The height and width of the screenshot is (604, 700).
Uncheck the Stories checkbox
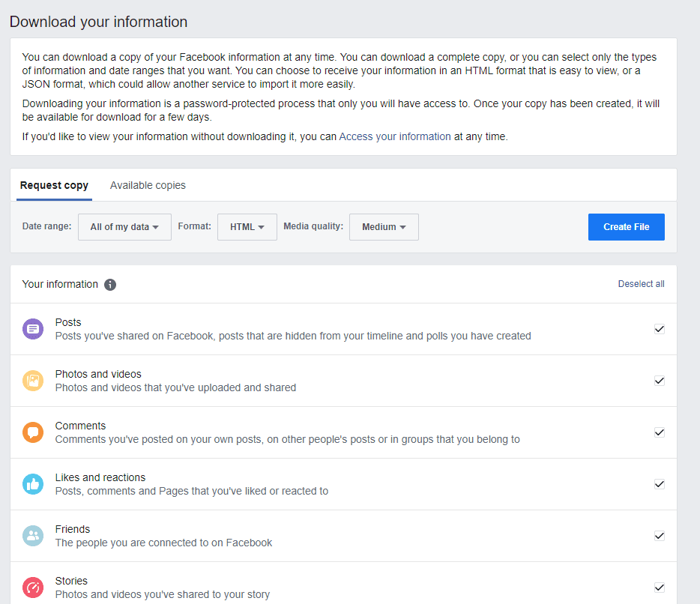[660, 588]
